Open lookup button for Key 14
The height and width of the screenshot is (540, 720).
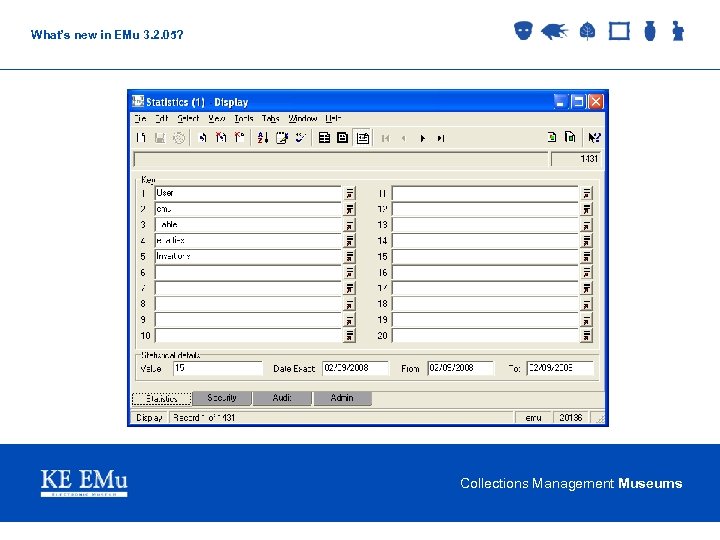click(586, 241)
